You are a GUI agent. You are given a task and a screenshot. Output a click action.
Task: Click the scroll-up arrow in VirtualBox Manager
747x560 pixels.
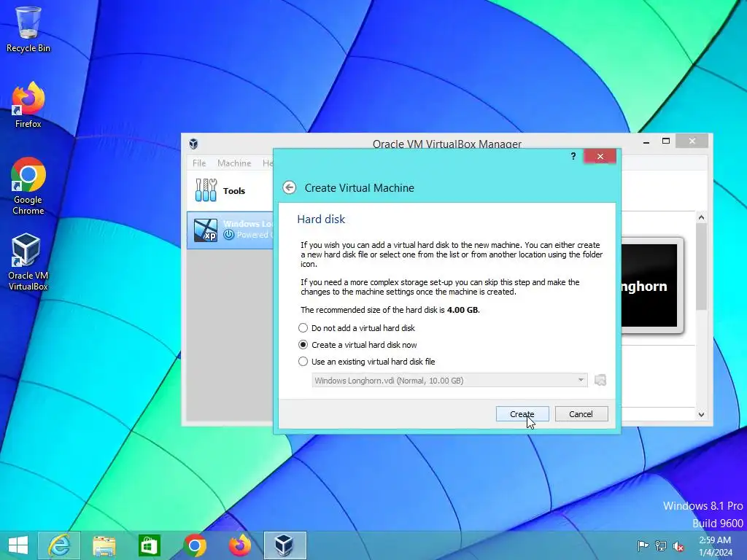click(x=701, y=217)
